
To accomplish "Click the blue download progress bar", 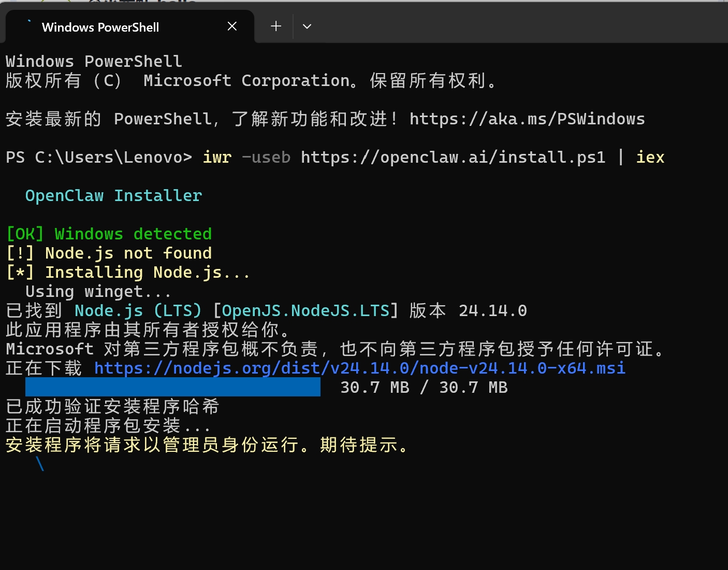I will tap(172, 387).
